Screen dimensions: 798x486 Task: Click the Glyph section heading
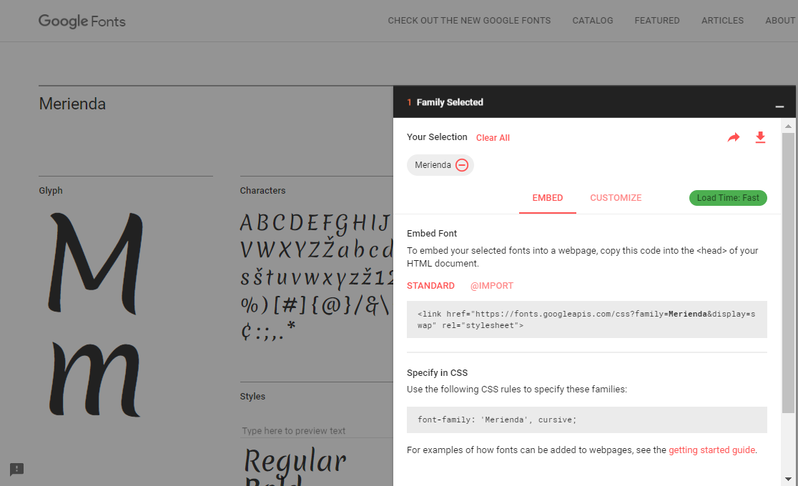(x=51, y=191)
